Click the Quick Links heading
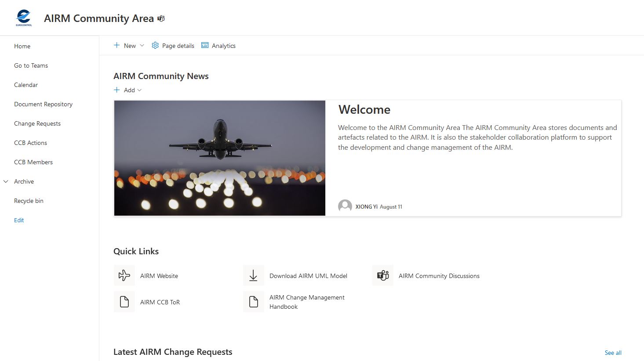The width and height of the screenshot is (644, 361). pos(136,251)
